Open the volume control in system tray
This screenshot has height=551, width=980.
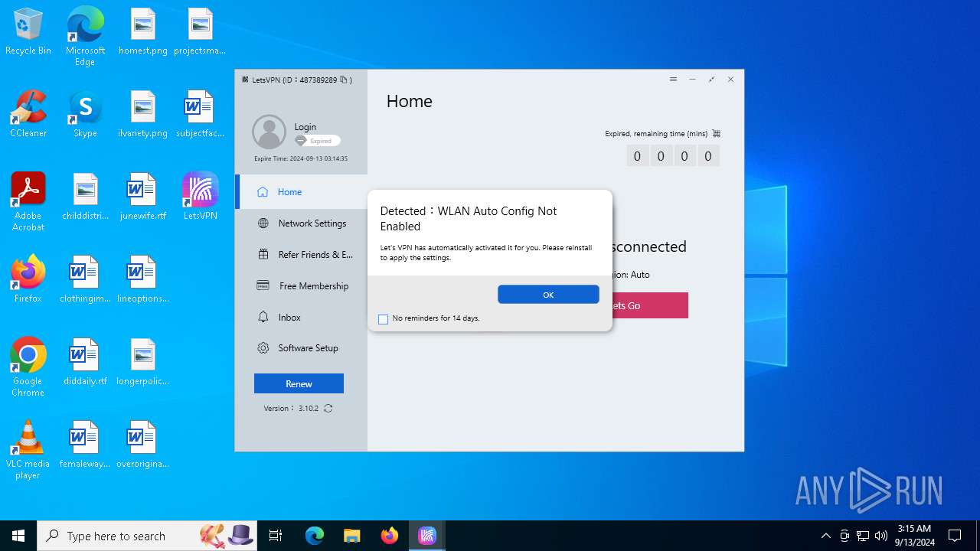click(881, 536)
